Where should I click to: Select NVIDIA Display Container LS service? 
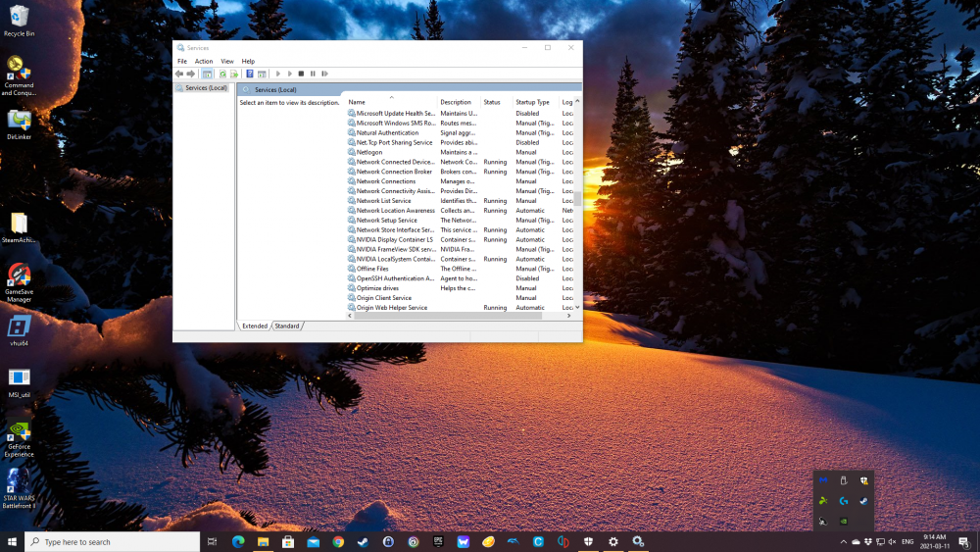pyautogui.click(x=460, y=239)
